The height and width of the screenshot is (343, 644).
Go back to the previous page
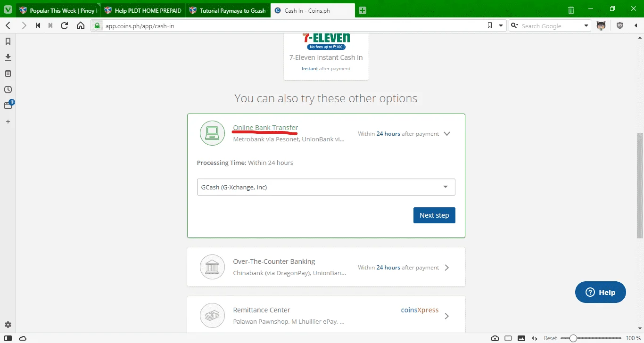coord(8,25)
